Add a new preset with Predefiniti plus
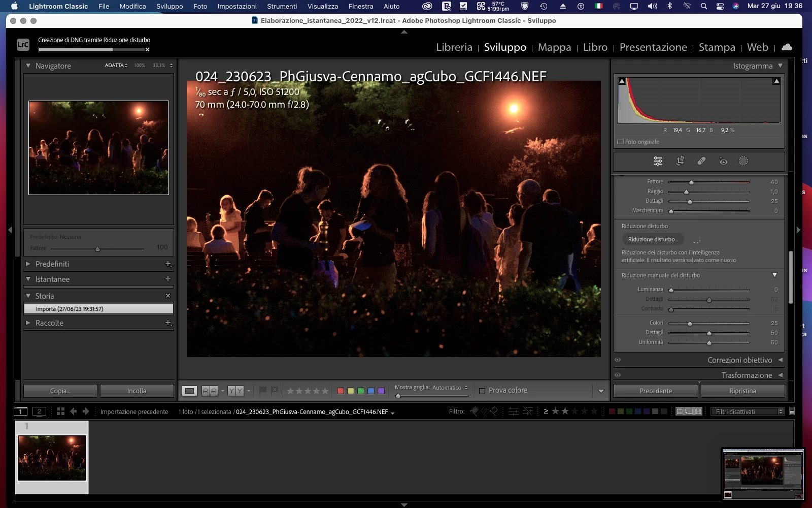 point(168,264)
